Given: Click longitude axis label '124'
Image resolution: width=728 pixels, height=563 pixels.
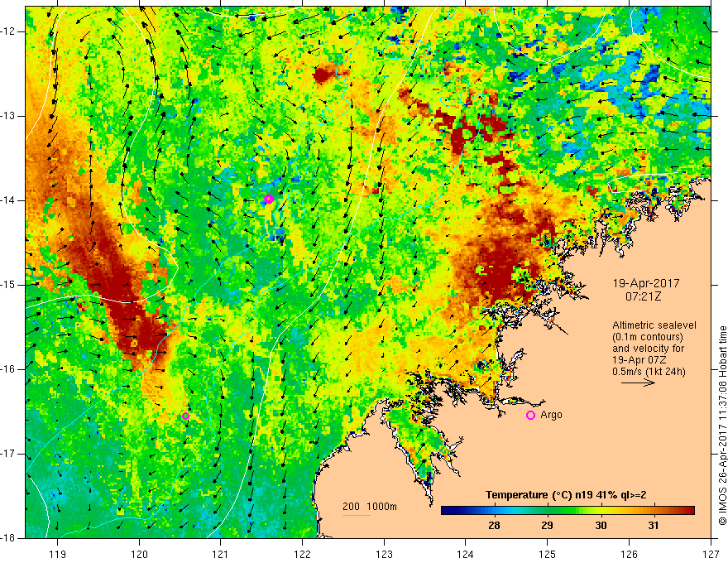Looking at the screenshot, I should (466, 554).
